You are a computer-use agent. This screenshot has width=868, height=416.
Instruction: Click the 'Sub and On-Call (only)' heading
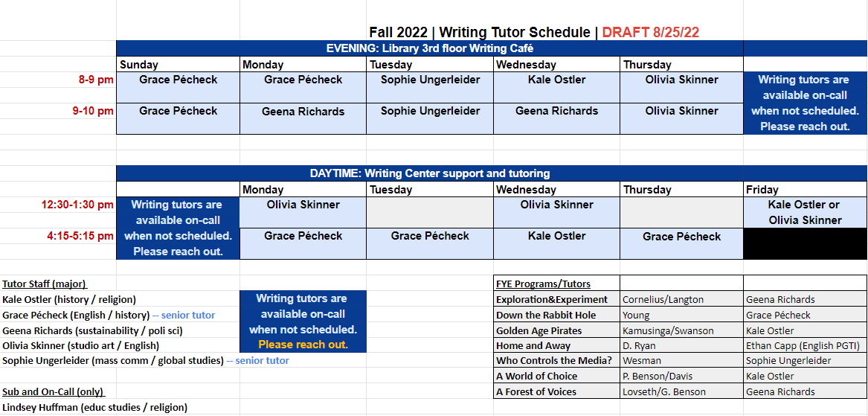[53, 391]
